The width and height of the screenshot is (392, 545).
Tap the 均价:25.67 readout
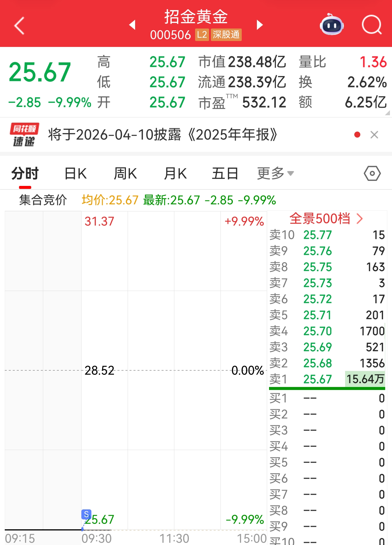[110, 200]
